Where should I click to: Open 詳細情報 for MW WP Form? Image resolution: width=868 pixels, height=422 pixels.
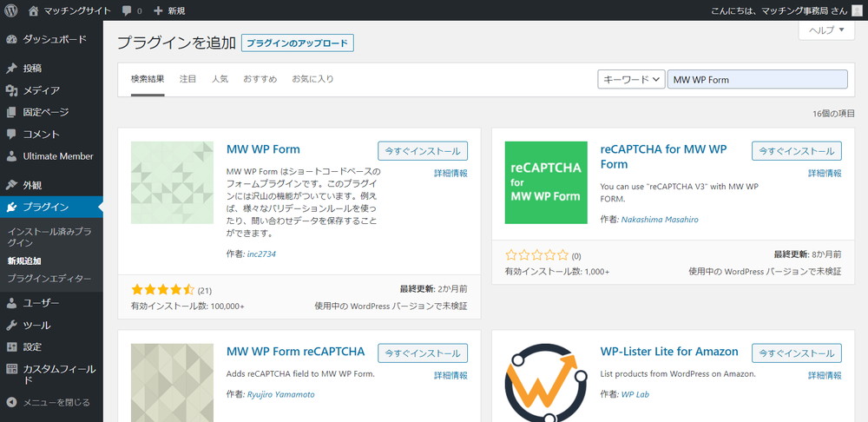tap(450, 173)
